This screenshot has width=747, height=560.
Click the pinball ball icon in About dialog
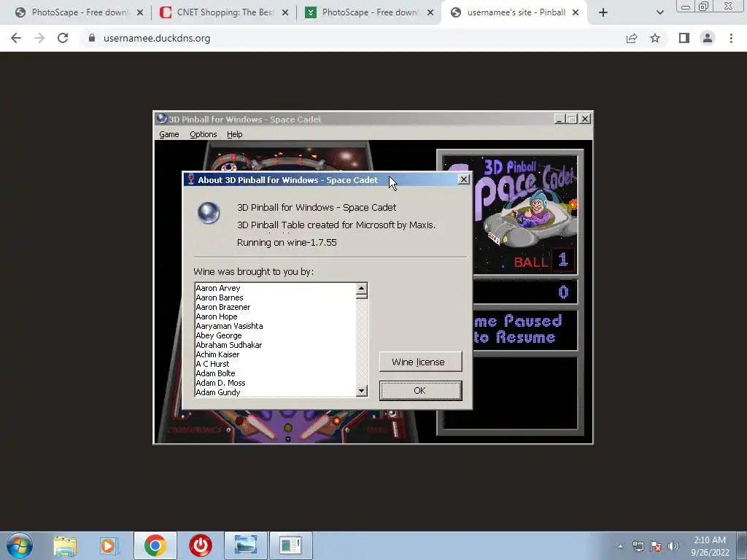(x=209, y=213)
